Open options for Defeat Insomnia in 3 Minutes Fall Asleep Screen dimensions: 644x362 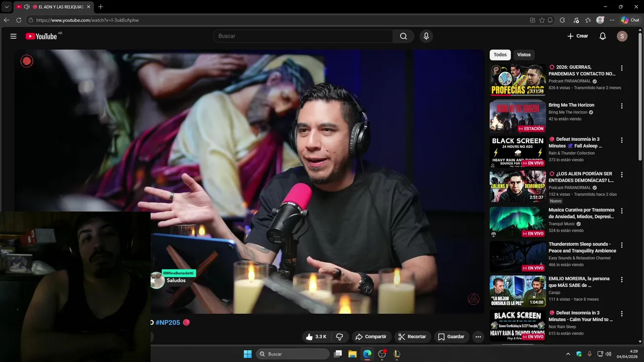pyautogui.click(x=622, y=140)
